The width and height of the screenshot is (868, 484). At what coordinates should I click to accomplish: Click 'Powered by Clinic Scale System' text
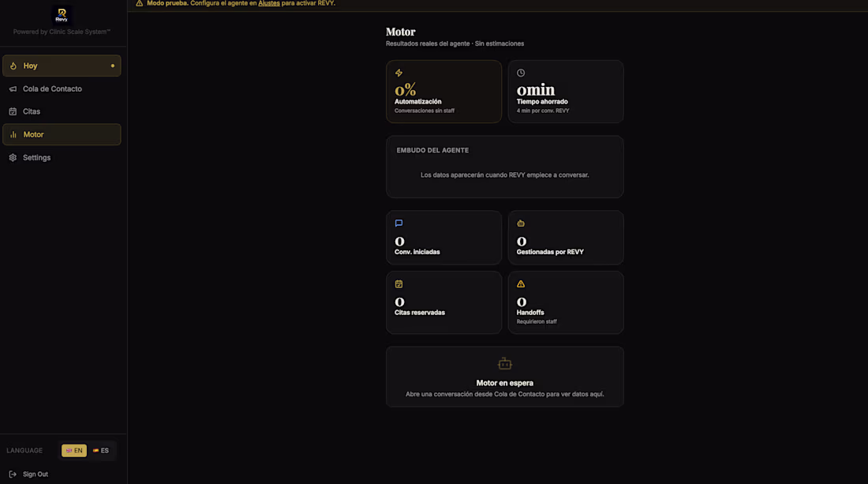[62, 32]
